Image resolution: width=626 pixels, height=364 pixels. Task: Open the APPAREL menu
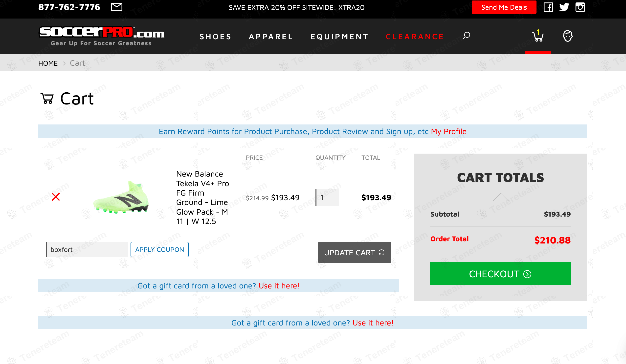coord(271,37)
